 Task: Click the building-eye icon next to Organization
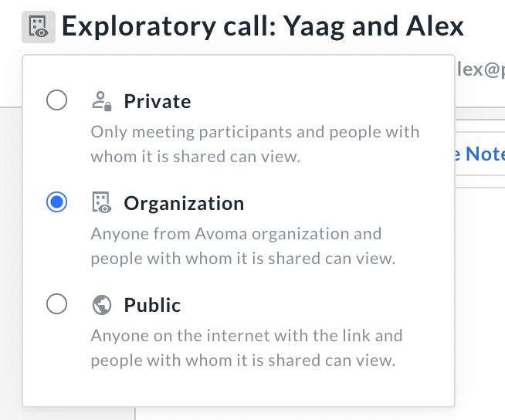click(x=102, y=202)
